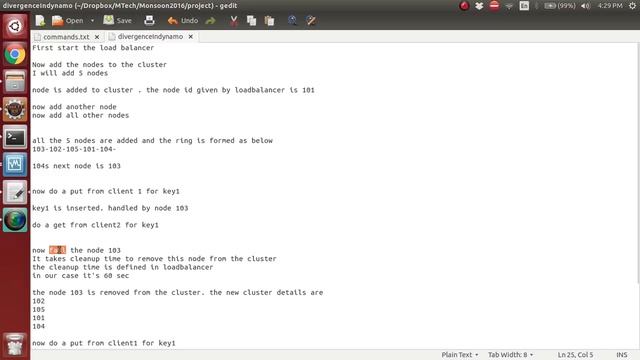Image resolution: width=640 pixels, height=360 pixels.
Task: Open Find with the magnifier icon
Action: coord(292,20)
